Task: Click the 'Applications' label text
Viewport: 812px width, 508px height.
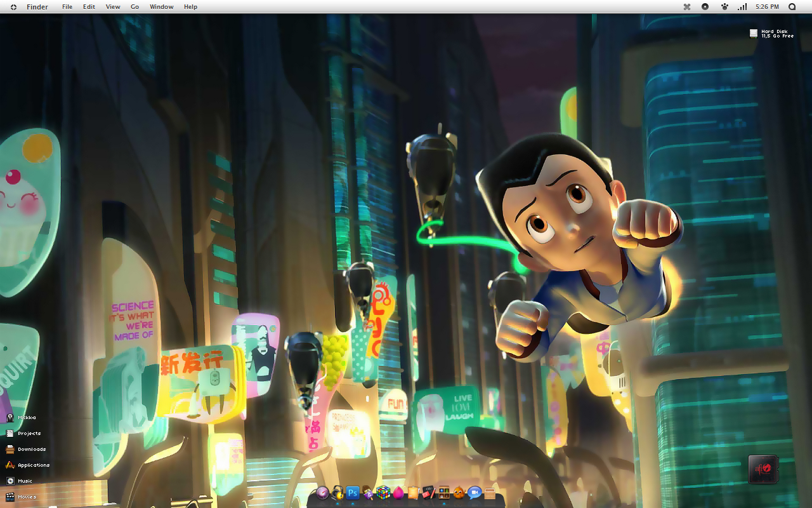Action: [34, 465]
